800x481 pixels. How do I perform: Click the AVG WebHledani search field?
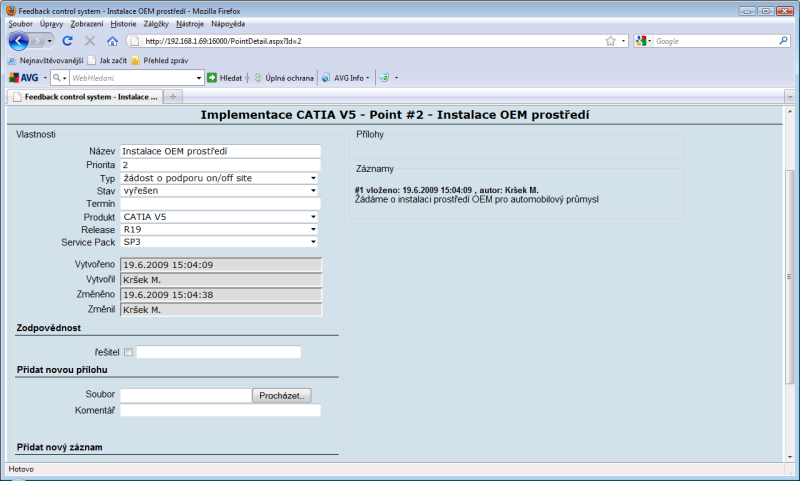click(x=133, y=78)
